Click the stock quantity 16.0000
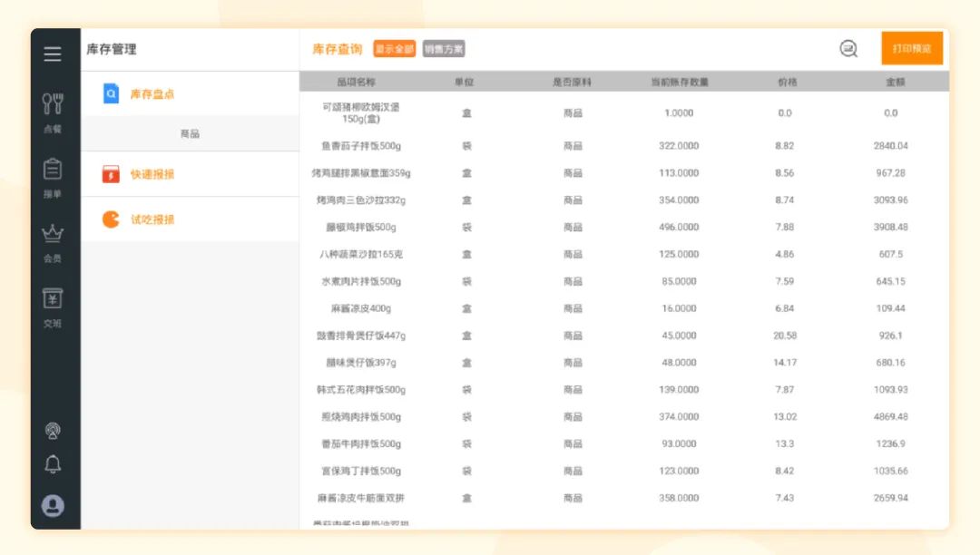Viewport: 980px width, 555px height. tap(679, 308)
